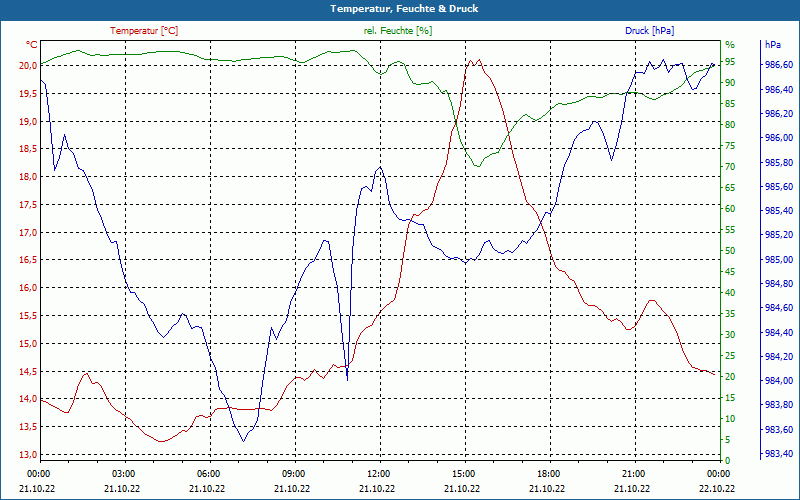Select the green "rel. Feuchte [%]" legend label

[x=397, y=31]
